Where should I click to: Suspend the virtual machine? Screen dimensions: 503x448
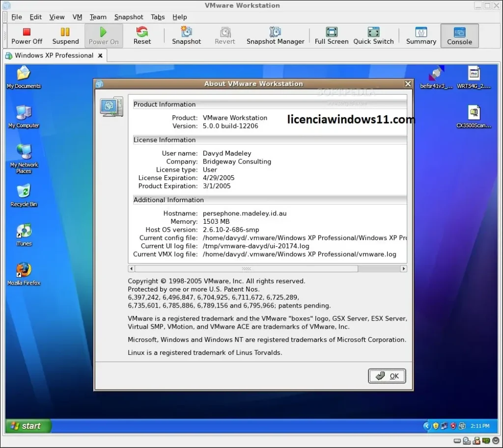[x=65, y=36]
